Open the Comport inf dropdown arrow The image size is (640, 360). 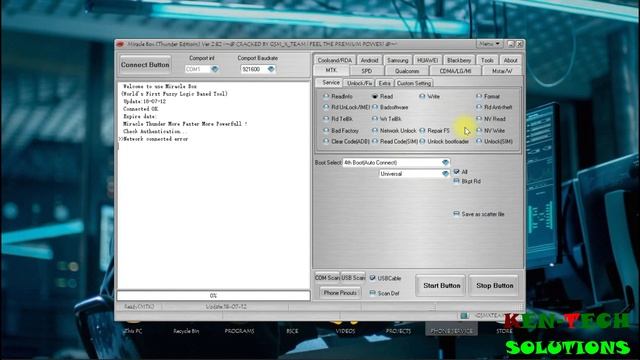215,69
